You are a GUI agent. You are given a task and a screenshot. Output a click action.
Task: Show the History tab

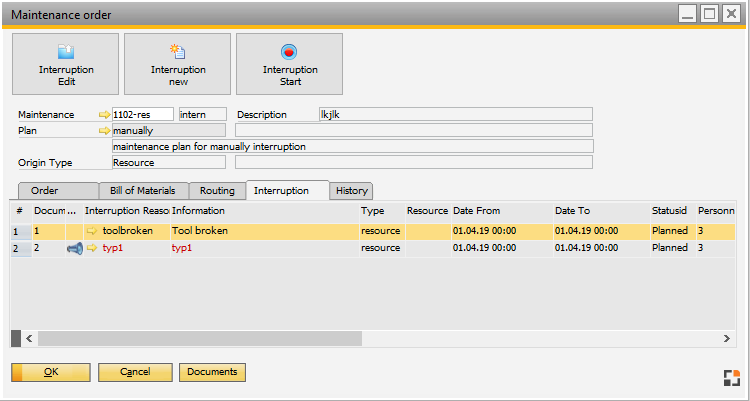click(x=351, y=191)
